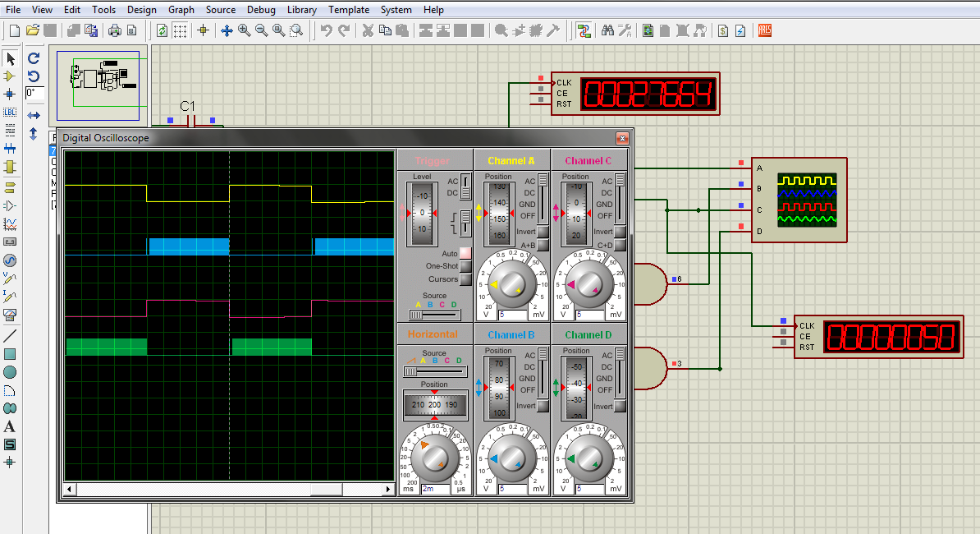Image resolution: width=980 pixels, height=534 pixels.
Task: Open the Graph menu
Action: tap(181, 9)
